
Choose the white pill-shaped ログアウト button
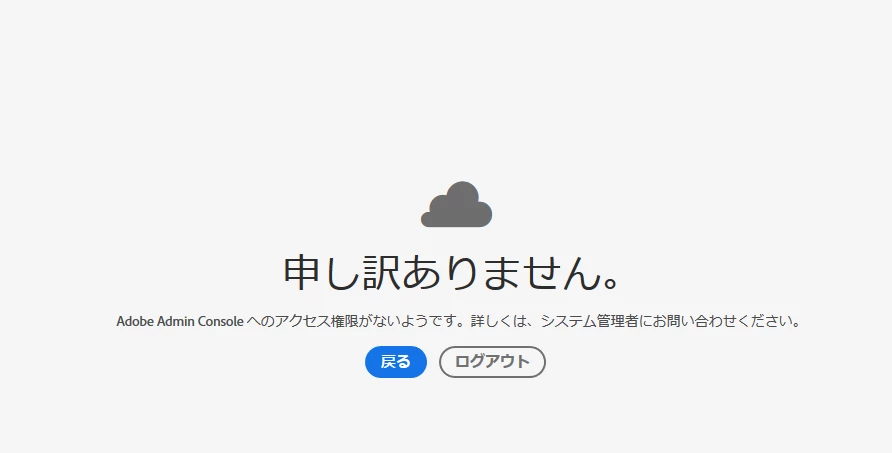(x=492, y=362)
